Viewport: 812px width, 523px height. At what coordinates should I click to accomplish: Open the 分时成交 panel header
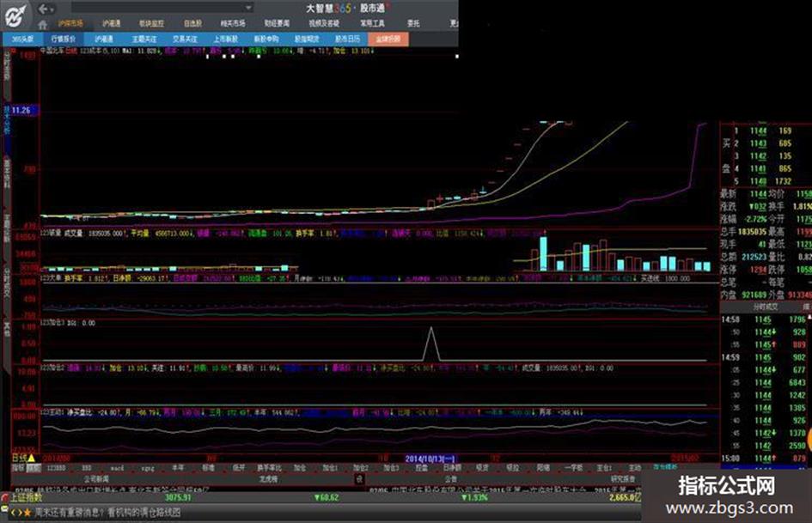pos(766,307)
